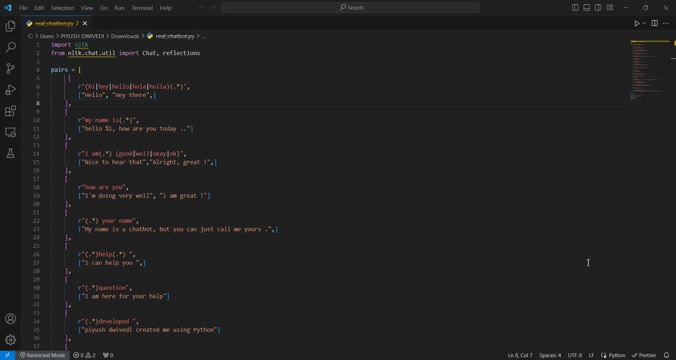Open the Accounts profile icon
This screenshot has height=360, width=676.
[x=10, y=319]
